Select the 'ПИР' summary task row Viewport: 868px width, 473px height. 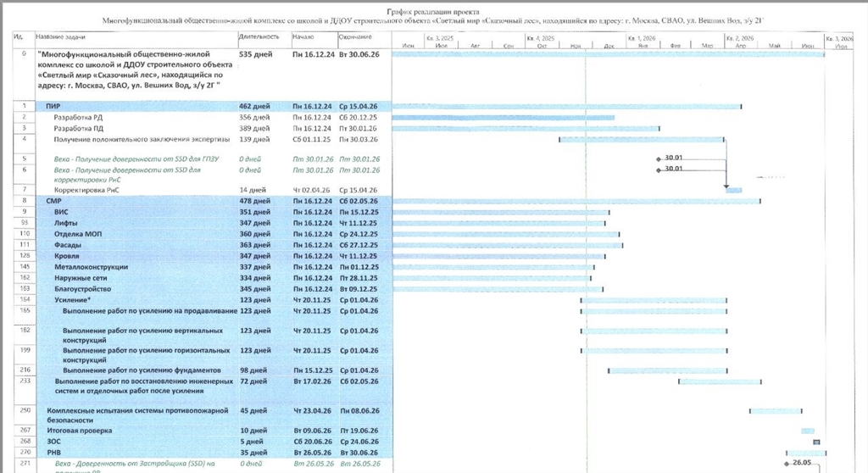[53, 106]
